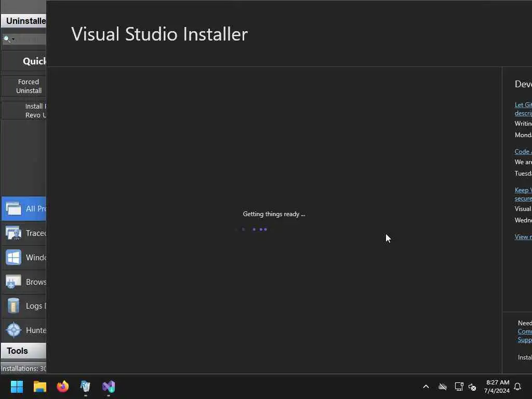Click the Hunter Mode crosshair icon
The width and height of the screenshot is (532, 399).
tap(14, 330)
